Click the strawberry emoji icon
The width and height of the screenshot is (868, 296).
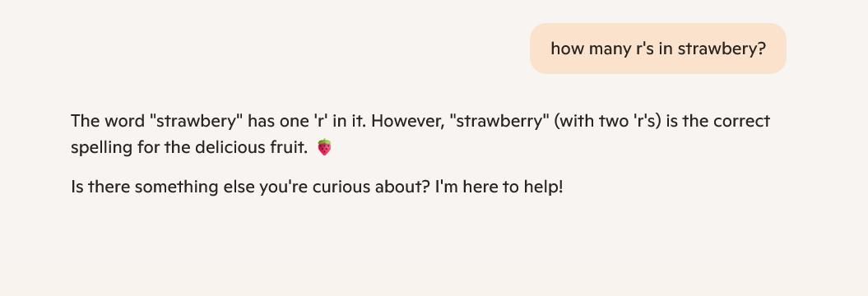(324, 147)
